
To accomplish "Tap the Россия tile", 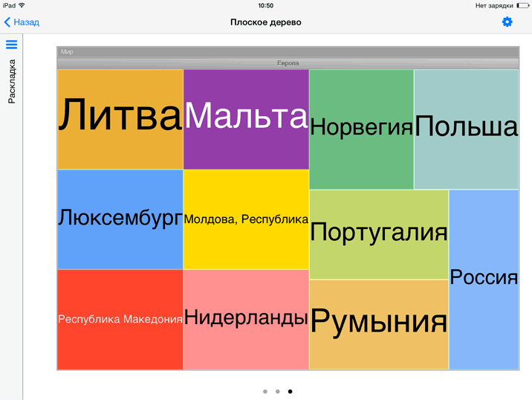I will (484, 280).
